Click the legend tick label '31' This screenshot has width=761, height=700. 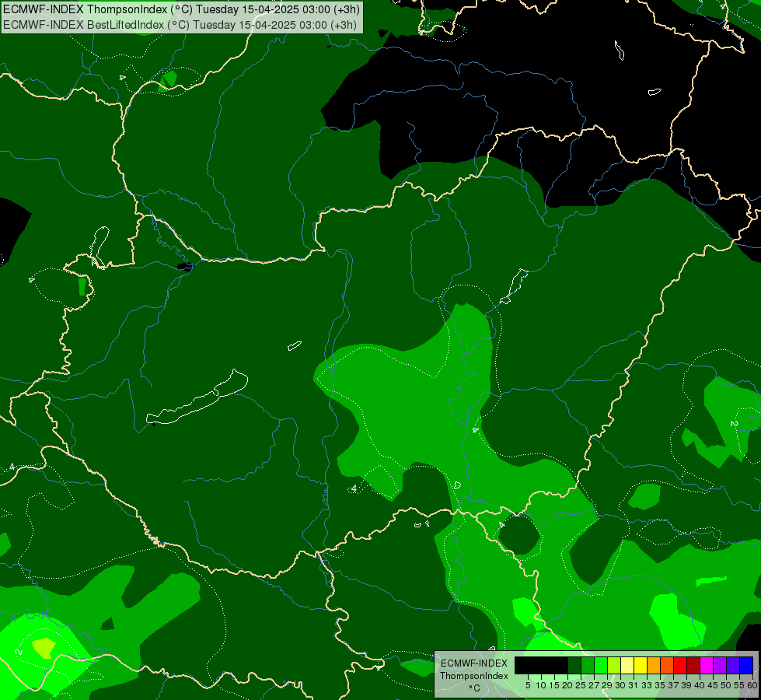pyautogui.click(x=634, y=685)
